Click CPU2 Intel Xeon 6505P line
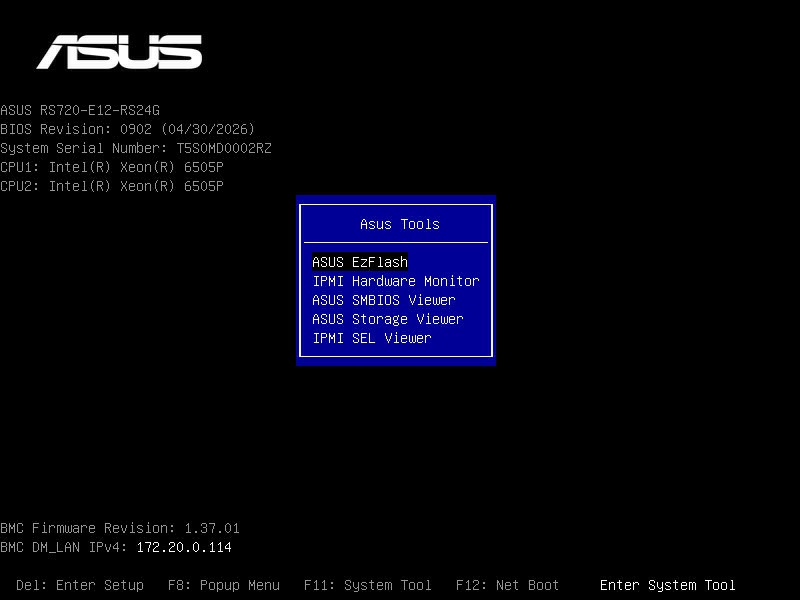This screenshot has width=800, height=600. [112, 186]
